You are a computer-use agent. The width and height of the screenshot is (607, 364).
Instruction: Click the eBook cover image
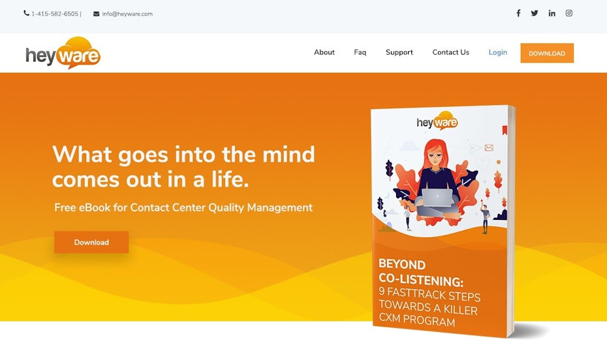pyautogui.click(x=443, y=221)
